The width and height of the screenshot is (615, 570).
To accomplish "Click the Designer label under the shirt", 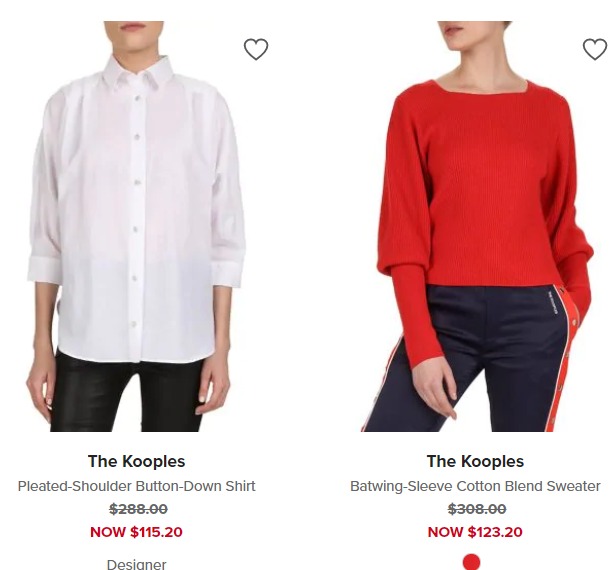I will click(x=136, y=564).
